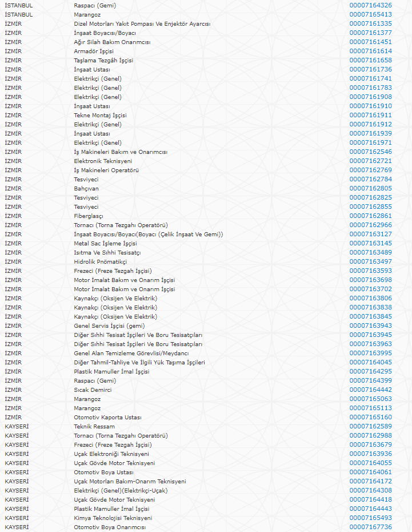Screen dimensions: 412x532
Task: Click Fiberglasçı listing number 00007162861
Action: pyautogui.click(x=370, y=216)
